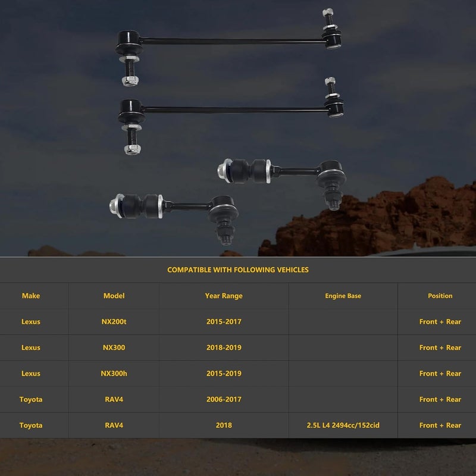Click the 'Engine Base' column header
This screenshot has width=476, height=476.
[343, 296]
